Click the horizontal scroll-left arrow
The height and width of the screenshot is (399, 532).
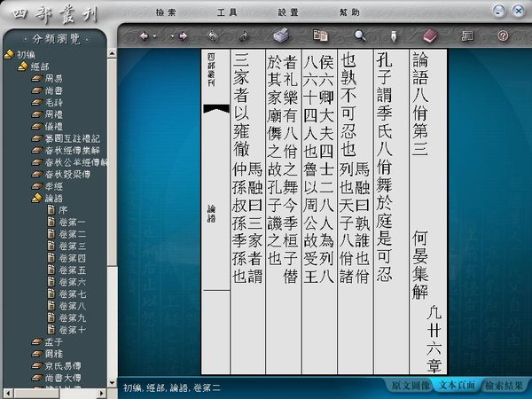pyautogui.click(x=8, y=394)
